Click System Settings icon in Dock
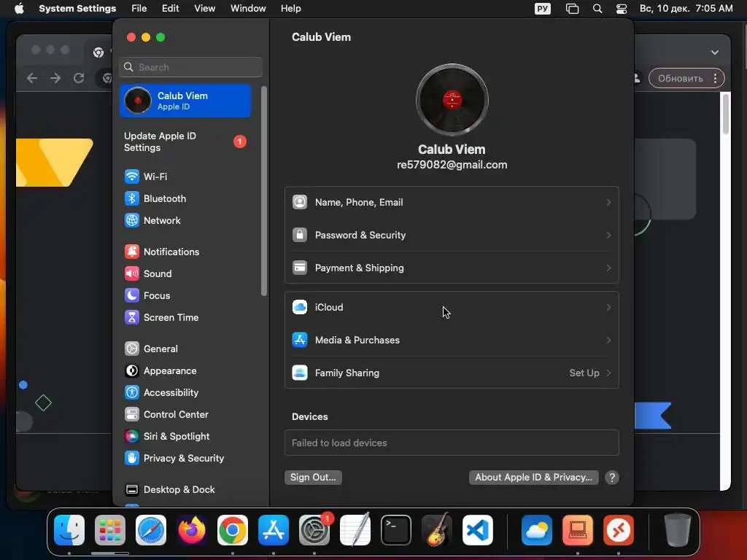 [314, 530]
